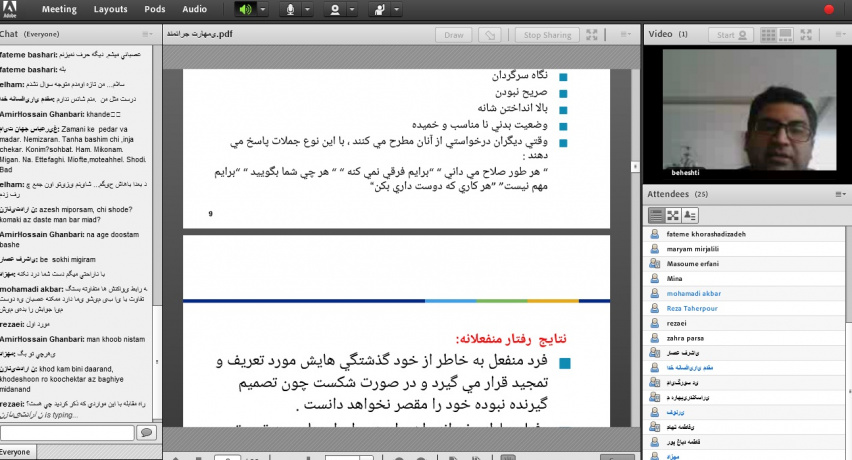Click the pointer arrow tool button

tap(490, 35)
